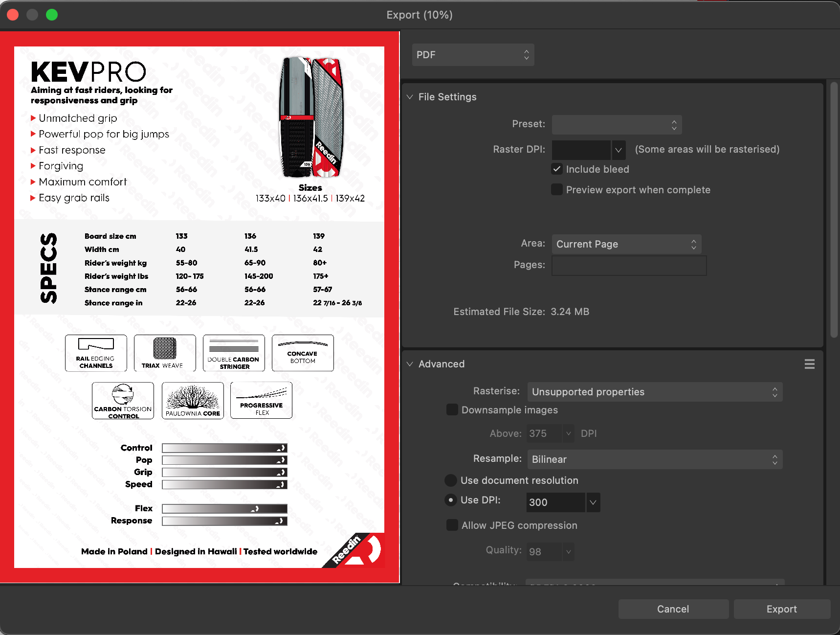Screen dimensions: 840x635
Task: Click the Cancel button
Action: [673, 609]
